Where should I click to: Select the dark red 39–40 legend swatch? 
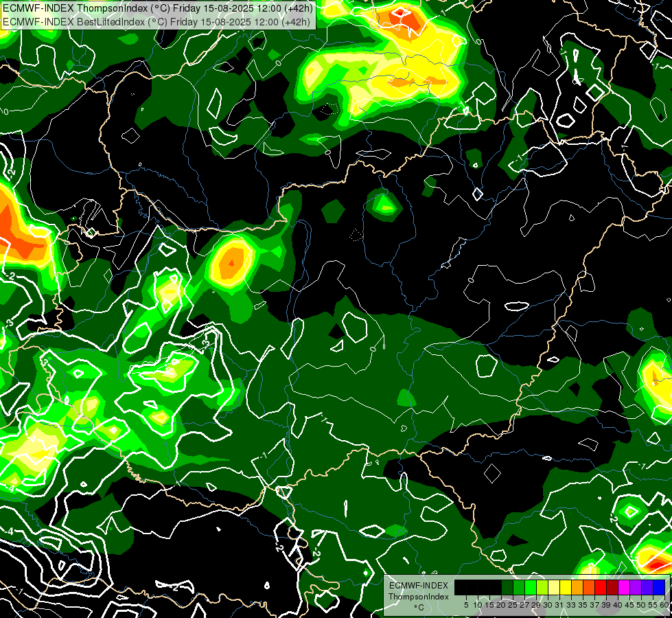[612, 587]
